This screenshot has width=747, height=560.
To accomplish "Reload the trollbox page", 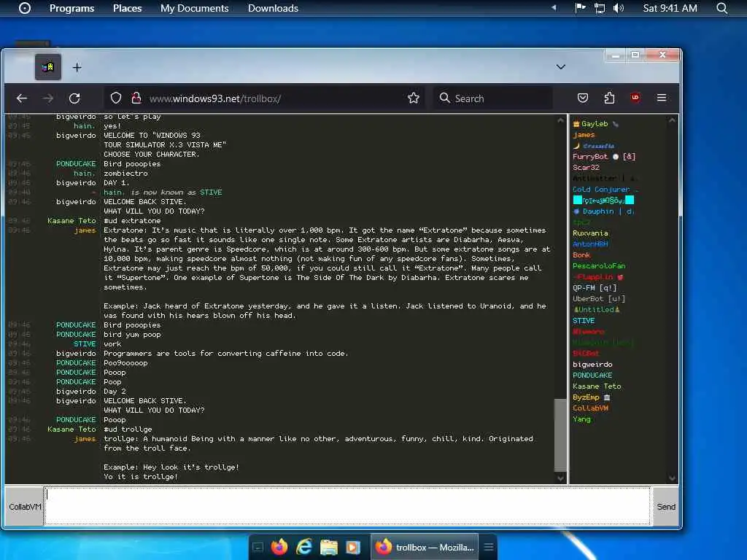I will coord(74,98).
